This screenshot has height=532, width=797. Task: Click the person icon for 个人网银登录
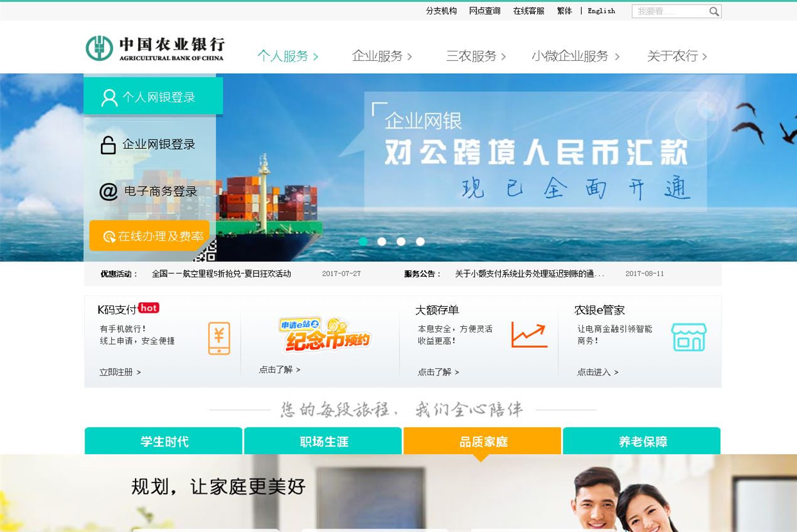pos(109,97)
